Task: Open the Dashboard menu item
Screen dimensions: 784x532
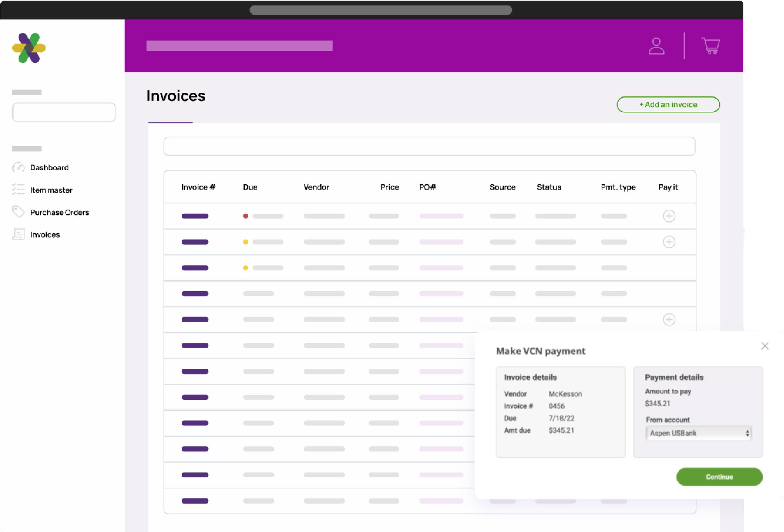Action: tap(49, 167)
